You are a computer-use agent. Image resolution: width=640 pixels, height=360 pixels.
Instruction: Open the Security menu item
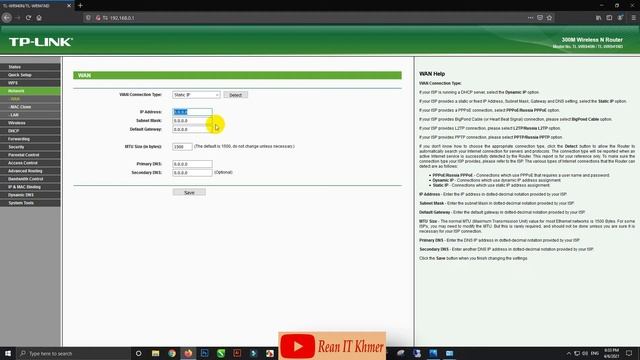(30, 147)
